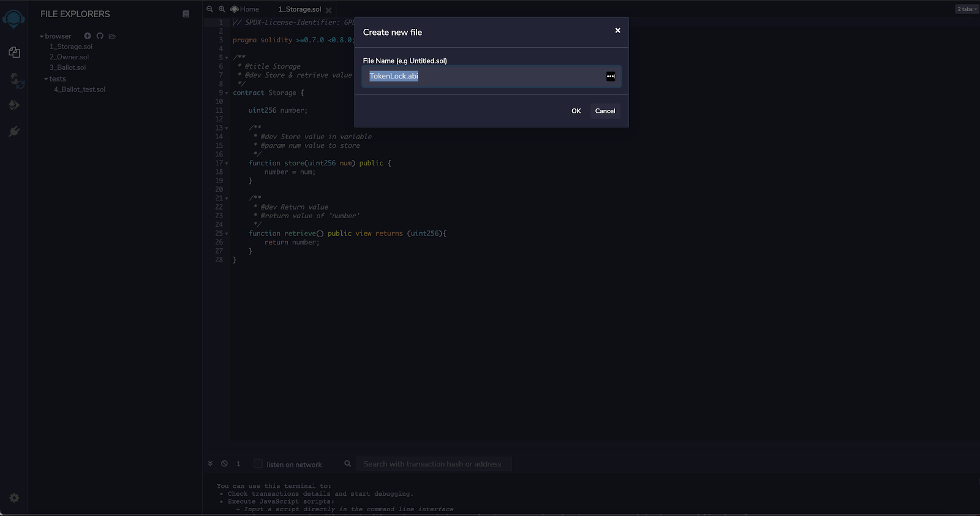Screen dimensions: 980x516
Task: Collapse the tests folder
Action: pos(46,79)
